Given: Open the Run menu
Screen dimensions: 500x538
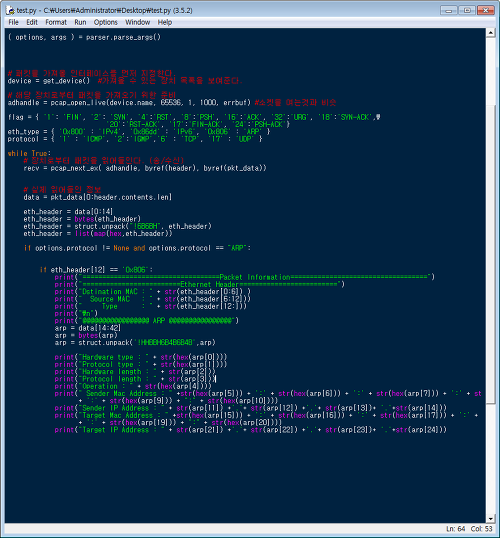Looking at the screenshot, I should point(80,22).
